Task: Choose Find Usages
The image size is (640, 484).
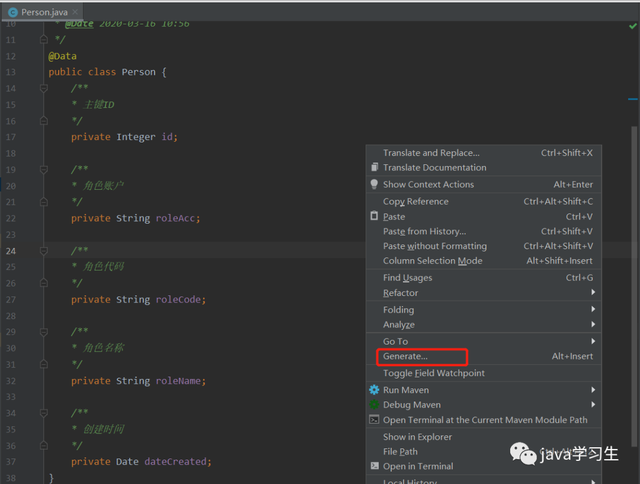Action: point(484,278)
